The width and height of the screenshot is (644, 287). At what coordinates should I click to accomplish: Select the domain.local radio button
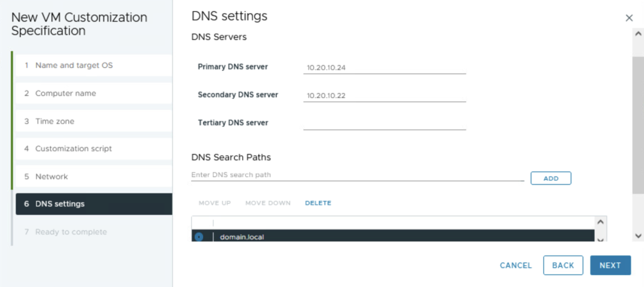199,237
